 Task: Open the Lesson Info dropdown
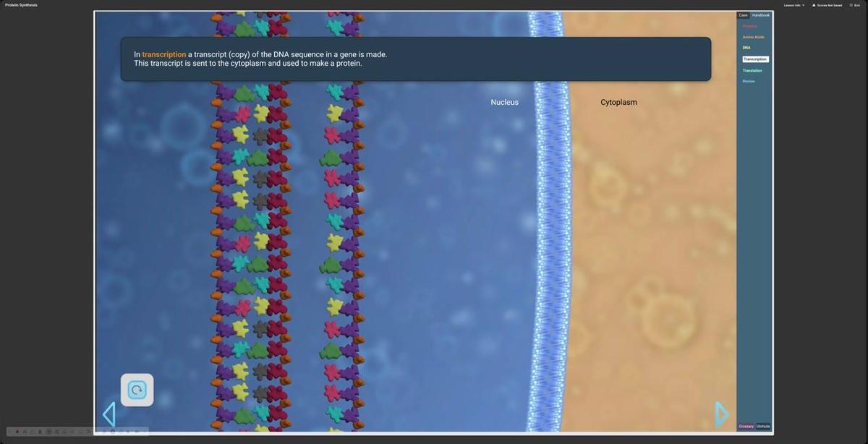coord(793,5)
